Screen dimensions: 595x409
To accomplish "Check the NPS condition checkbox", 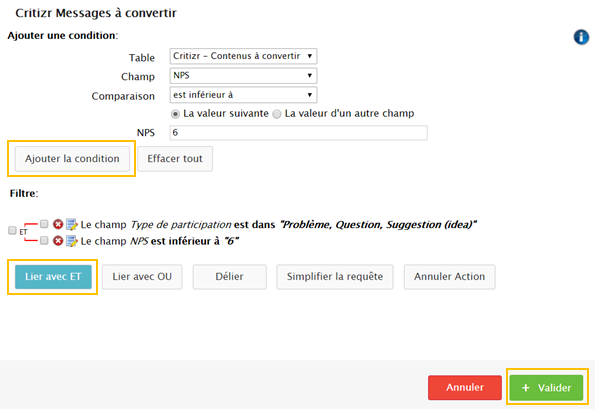I will tap(44, 241).
